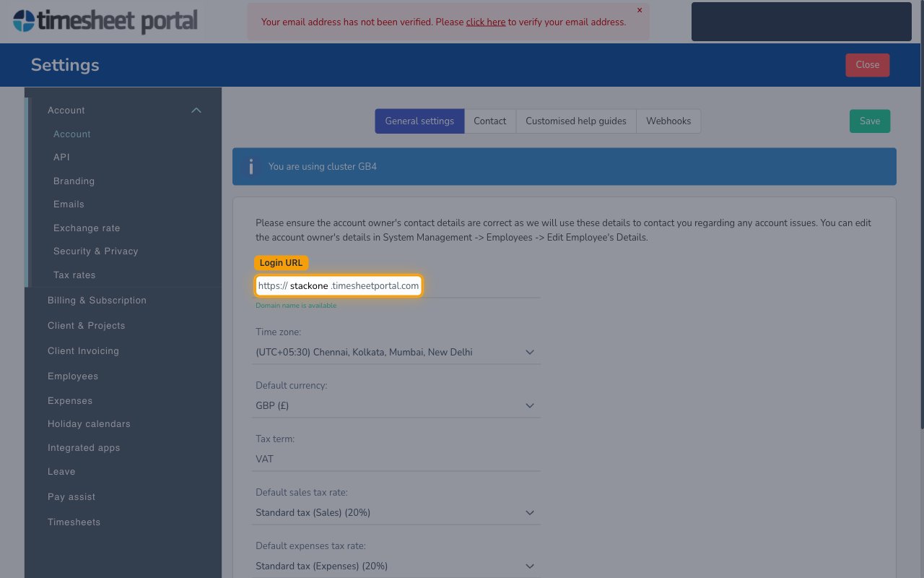The width and height of the screenshot is (924, 578).
Task: Open the Default sales tax rate dropdown
Action: [398, 513]
